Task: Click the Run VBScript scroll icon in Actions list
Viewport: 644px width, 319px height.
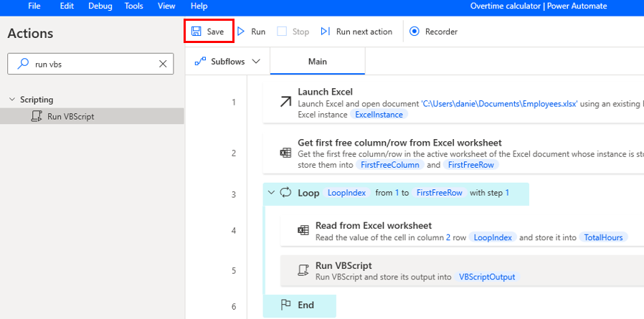Action: [37, 116]
